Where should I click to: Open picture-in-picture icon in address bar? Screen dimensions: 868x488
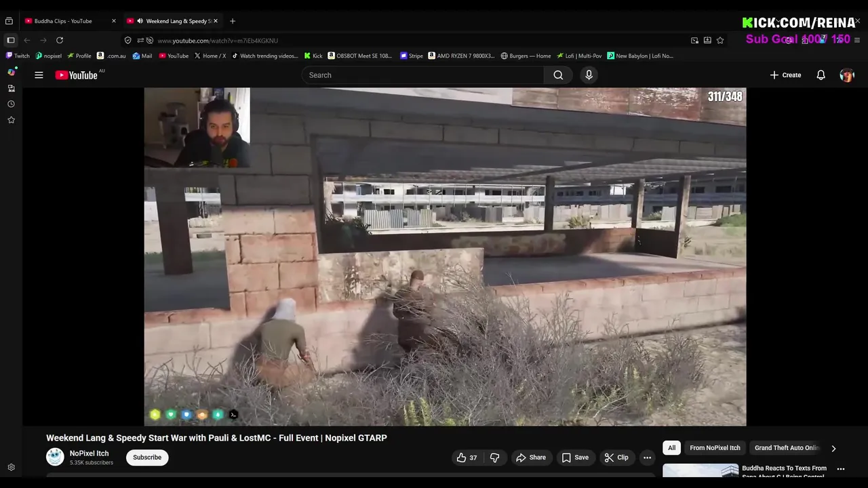[x=694, y=41]
